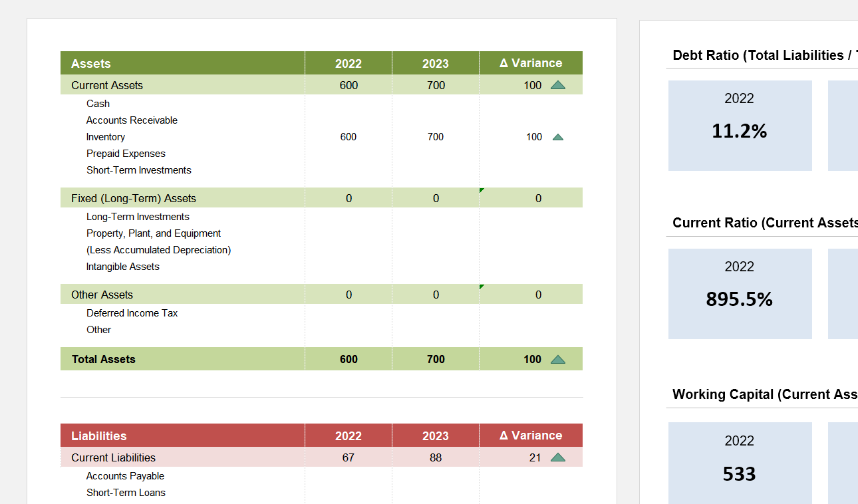Click the variance arrow next to Current Liabilities
This screenshot has height=504, width=858.
558,457
